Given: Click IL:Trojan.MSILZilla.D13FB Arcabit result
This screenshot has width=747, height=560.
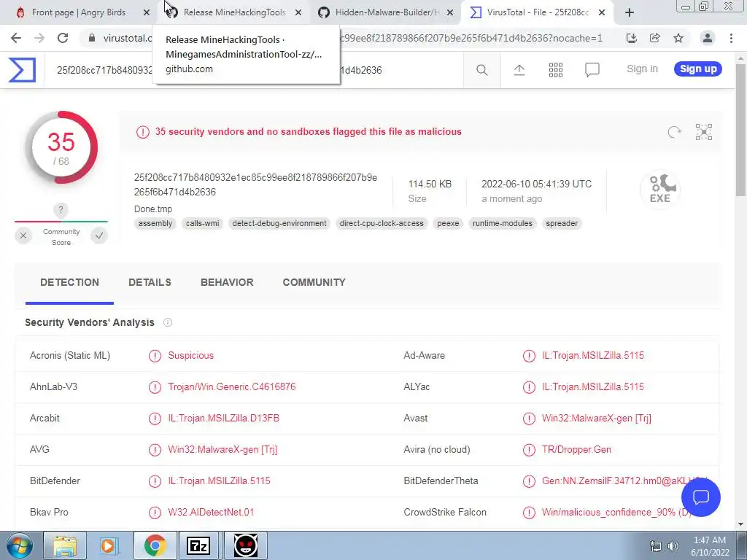Looking at the screenshot, I should 223,418.
